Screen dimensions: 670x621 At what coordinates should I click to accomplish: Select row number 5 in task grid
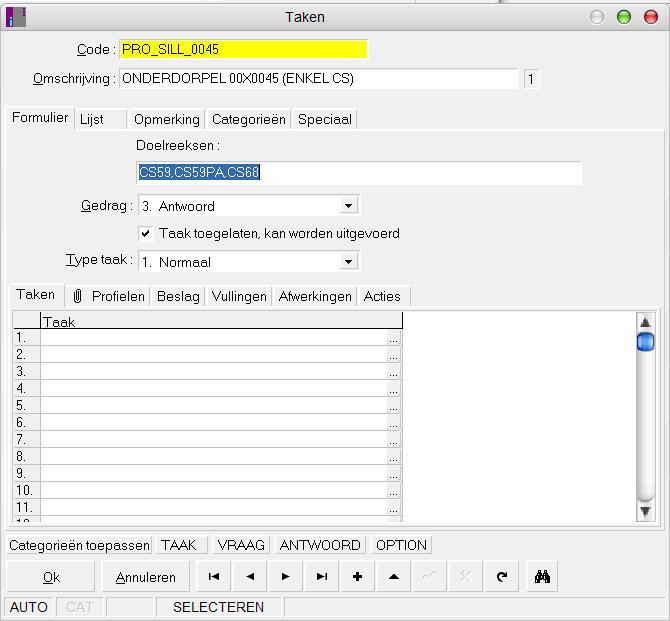point(26,405)
